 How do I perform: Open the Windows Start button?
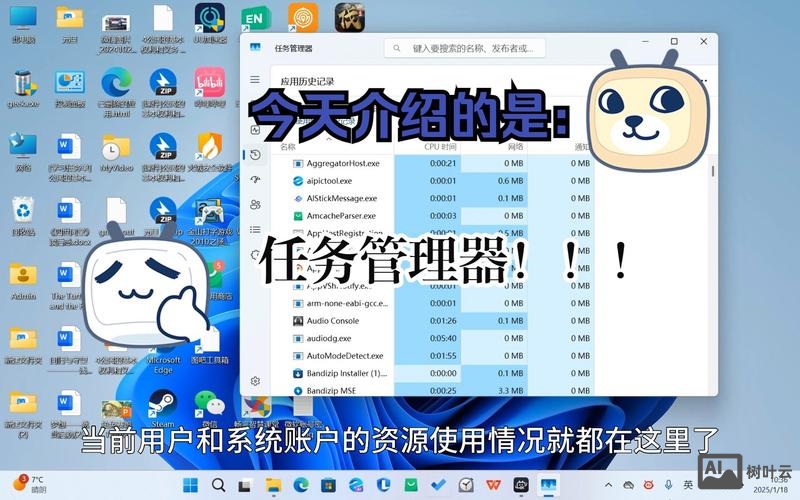pos(190,485)
